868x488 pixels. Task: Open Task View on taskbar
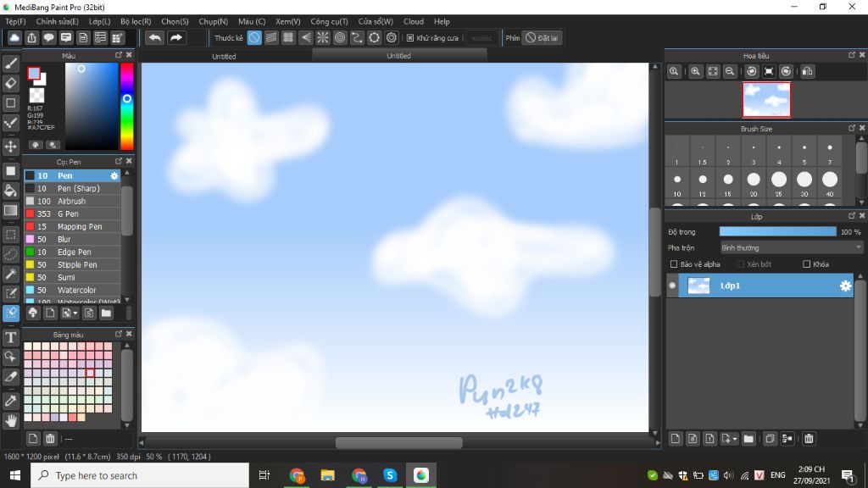pyautogui.click(x=264, y=475)
